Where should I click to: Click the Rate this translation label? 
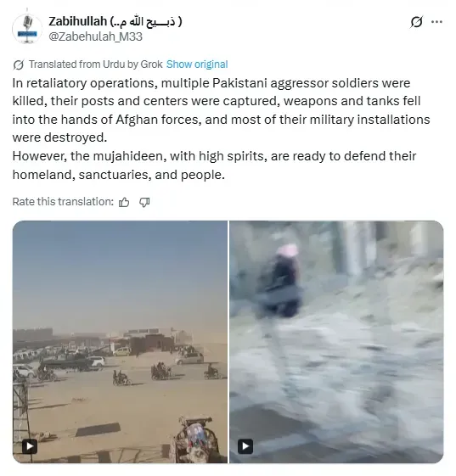63,202
